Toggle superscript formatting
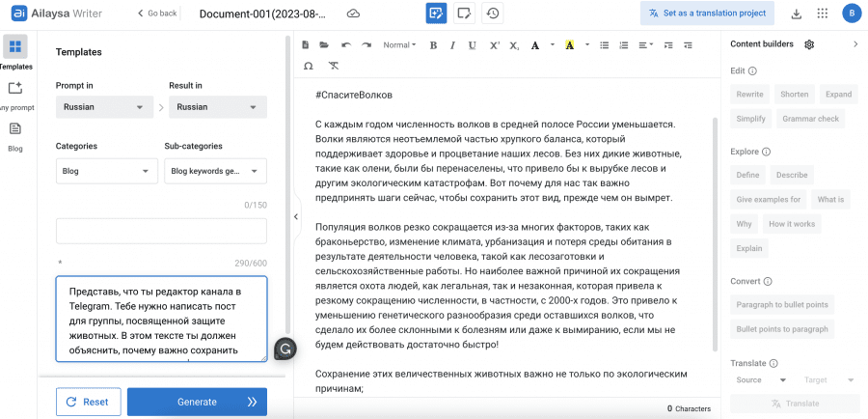The image size is (868, 419). [494, 45]
